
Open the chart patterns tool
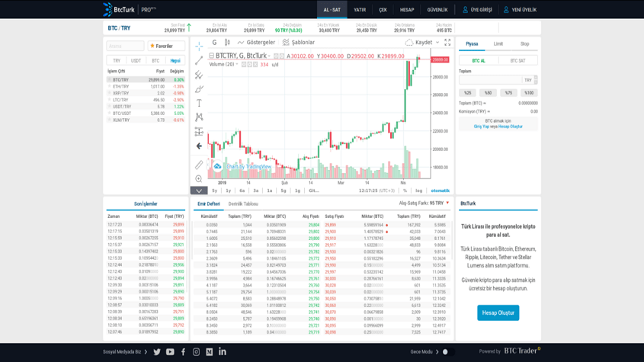coord(199,117)
